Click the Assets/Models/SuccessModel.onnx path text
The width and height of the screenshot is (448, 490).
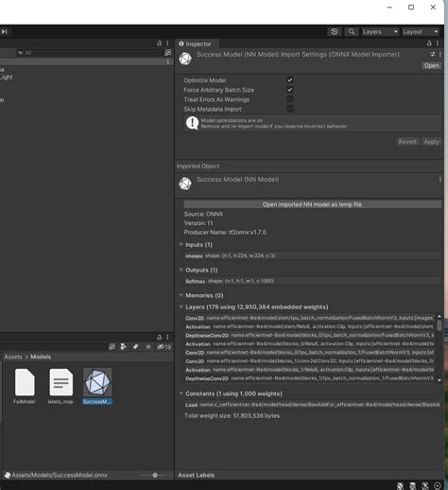pyautogui.click(x=60, y=475)
